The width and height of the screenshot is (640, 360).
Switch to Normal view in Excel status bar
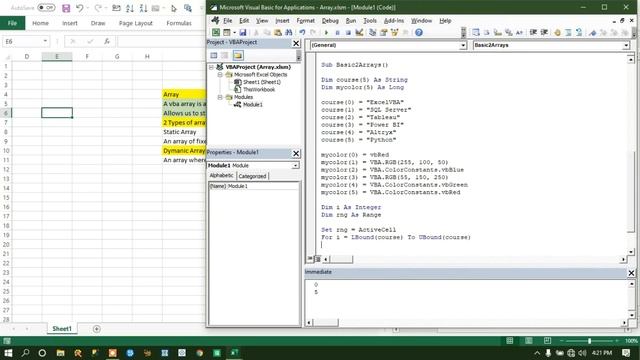pyautogui.click(x=510, y=340)
